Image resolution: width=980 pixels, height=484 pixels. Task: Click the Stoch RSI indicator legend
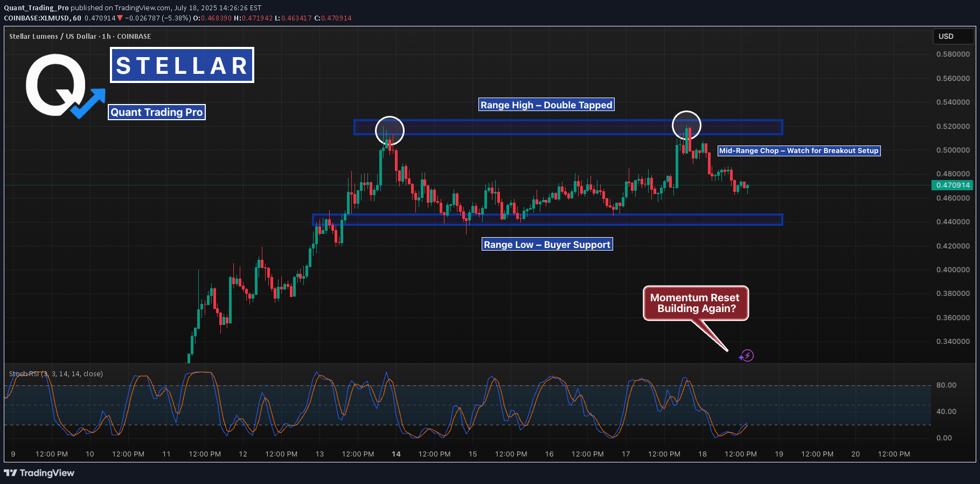56,374
